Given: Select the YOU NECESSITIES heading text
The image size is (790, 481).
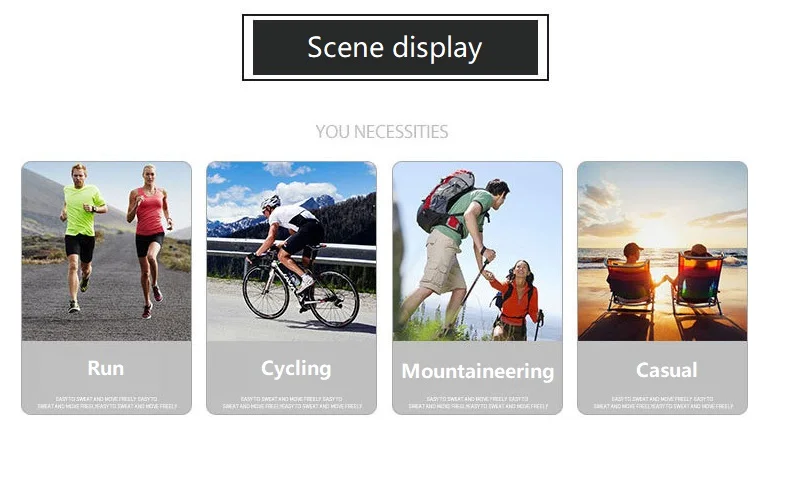Looking at the screenshot, I should pos(382,132).
